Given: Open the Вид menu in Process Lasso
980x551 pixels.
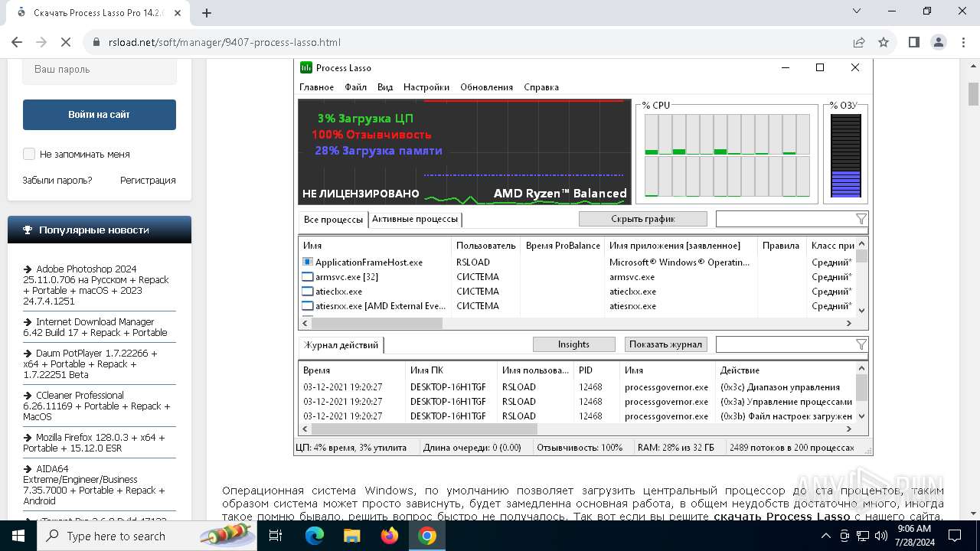Looking at the screenshot, I should [385, 87].
